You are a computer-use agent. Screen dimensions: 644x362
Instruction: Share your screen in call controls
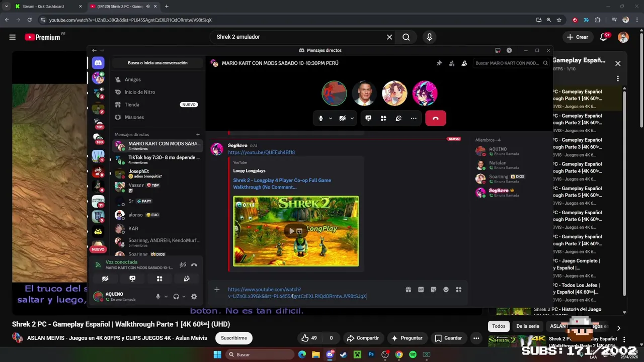click(368, 118)
